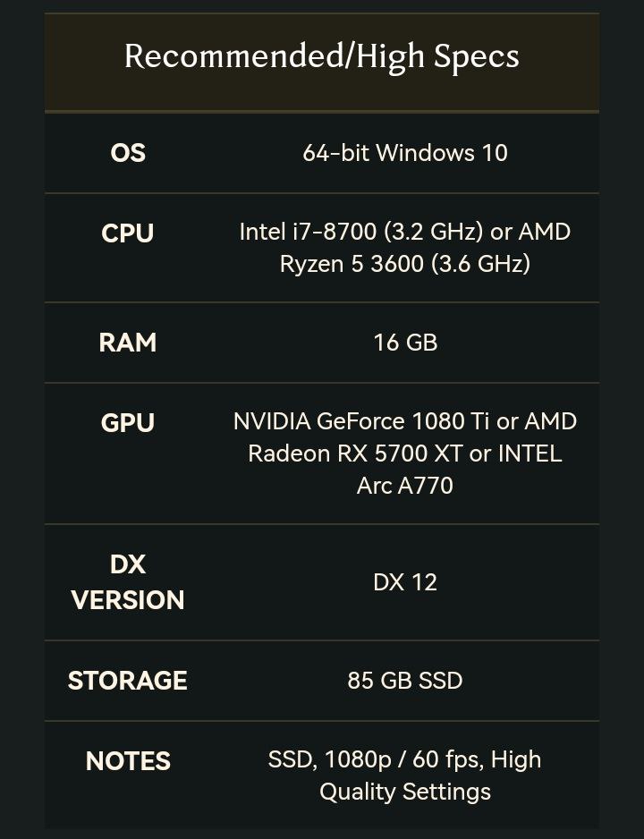Click the Arc A770 text
This screenshot has height=839, width=644.
coord(405,486)
